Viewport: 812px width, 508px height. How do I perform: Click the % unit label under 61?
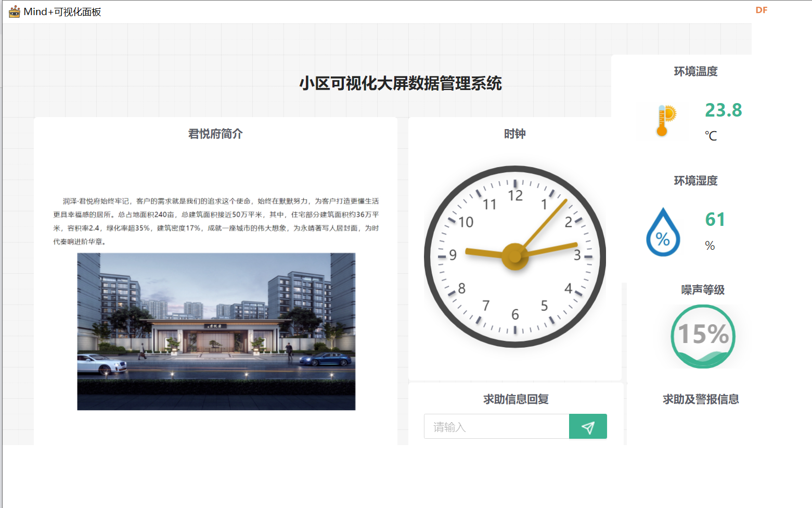click(x=710, y=246)
